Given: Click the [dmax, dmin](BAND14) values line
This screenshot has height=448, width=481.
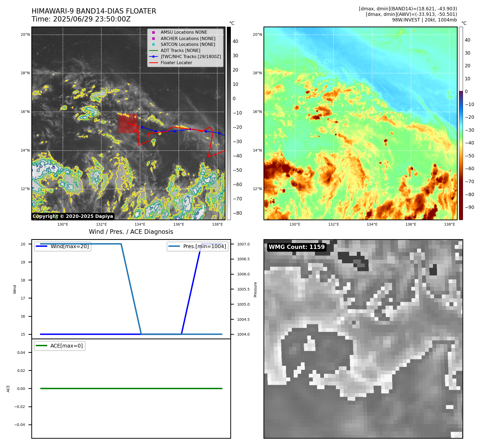Looking at the screenshot, I should pos(408,9).
